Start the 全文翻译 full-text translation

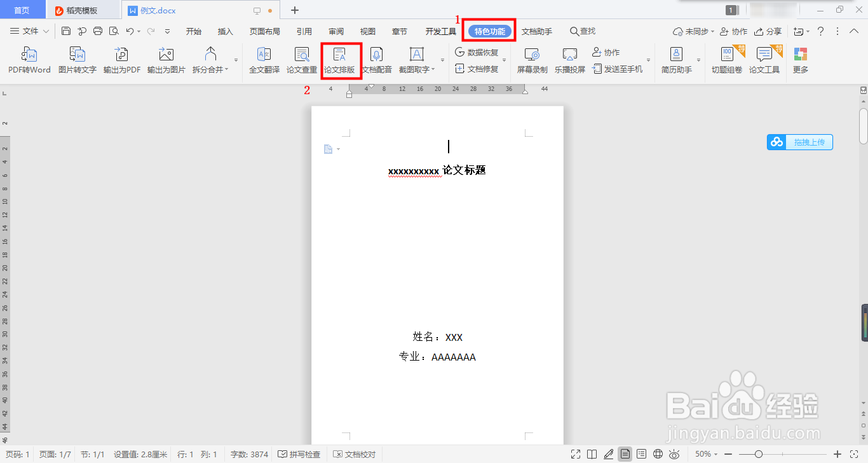[263, 60]
